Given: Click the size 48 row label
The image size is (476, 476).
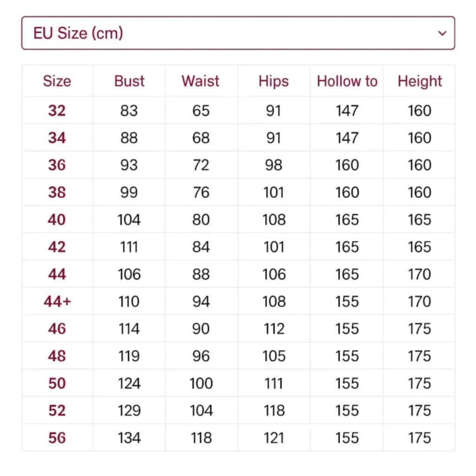Looking at the screenshot, I should [x=57, y=356].
